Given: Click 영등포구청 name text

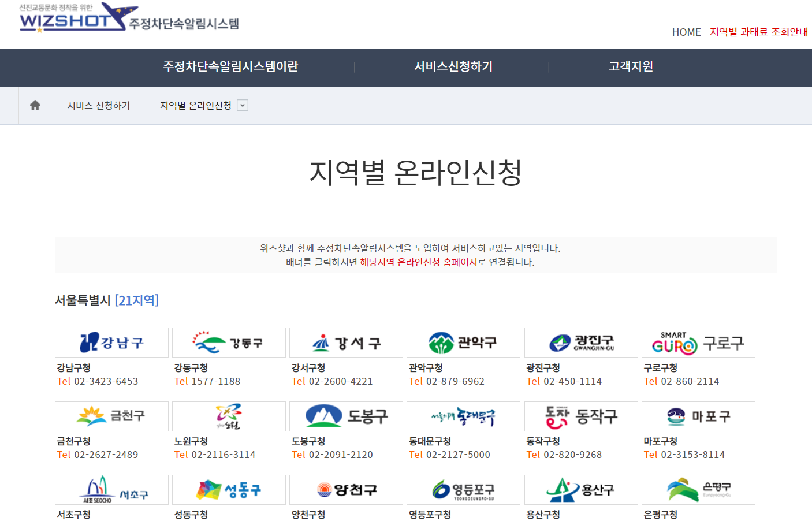Looking at the screenshot, I should click(x=430, y=515).
